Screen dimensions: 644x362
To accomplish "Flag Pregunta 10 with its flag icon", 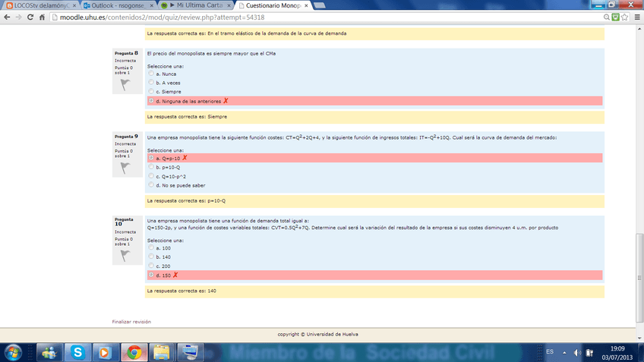I will (x=125, y=256).
